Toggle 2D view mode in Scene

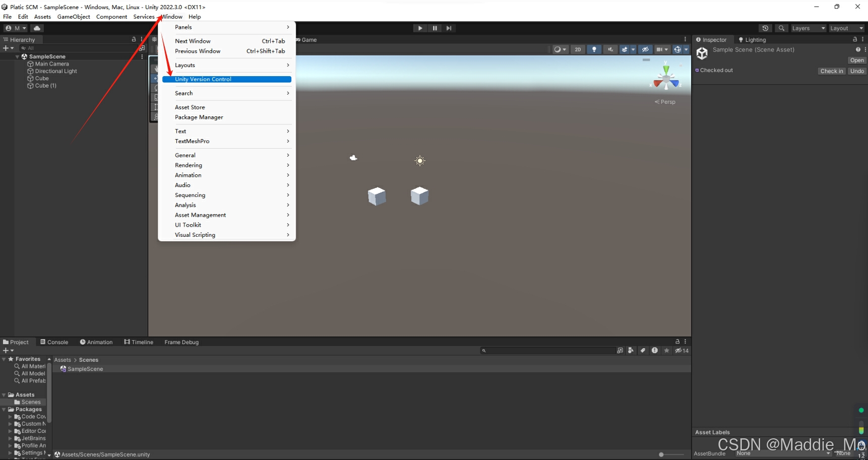click(x=578, y=49)
